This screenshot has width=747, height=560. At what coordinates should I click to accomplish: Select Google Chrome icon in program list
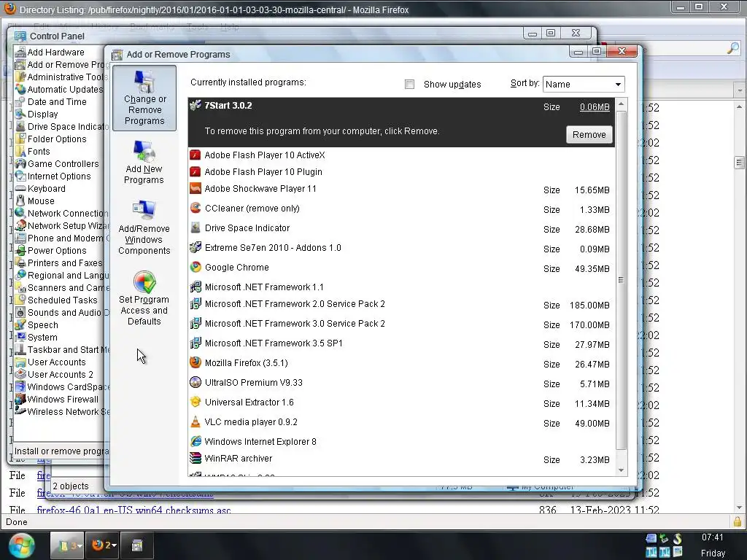(195, 267)
